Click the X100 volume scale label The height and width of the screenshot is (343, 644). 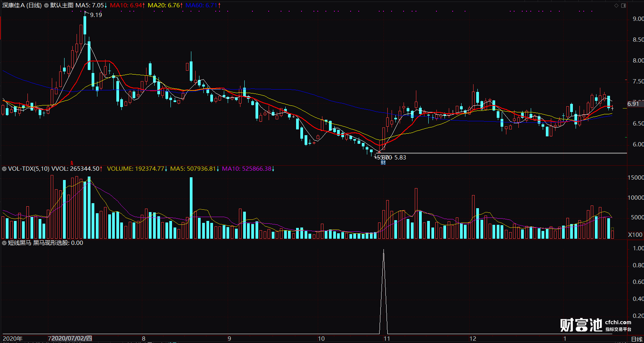(x=635, y=235)
